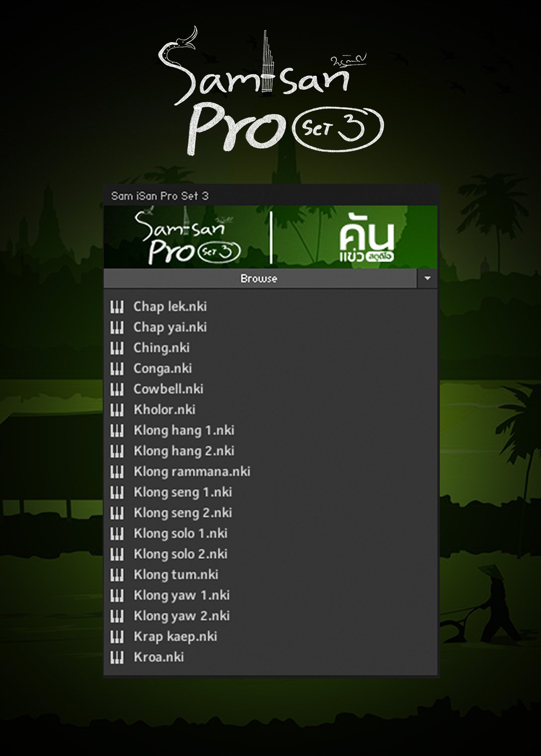Click the green Thai studio logo
The height and width of the screenshot is (756, 541).
pos(367,237)
